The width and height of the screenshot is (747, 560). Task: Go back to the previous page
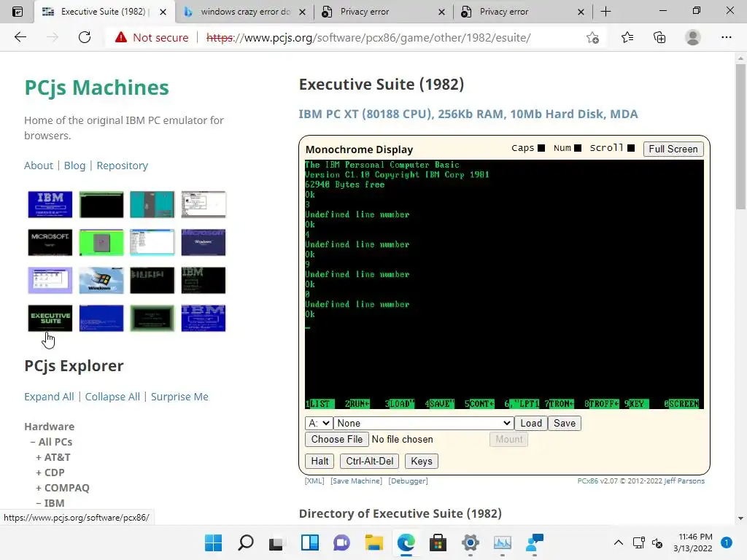20,37
